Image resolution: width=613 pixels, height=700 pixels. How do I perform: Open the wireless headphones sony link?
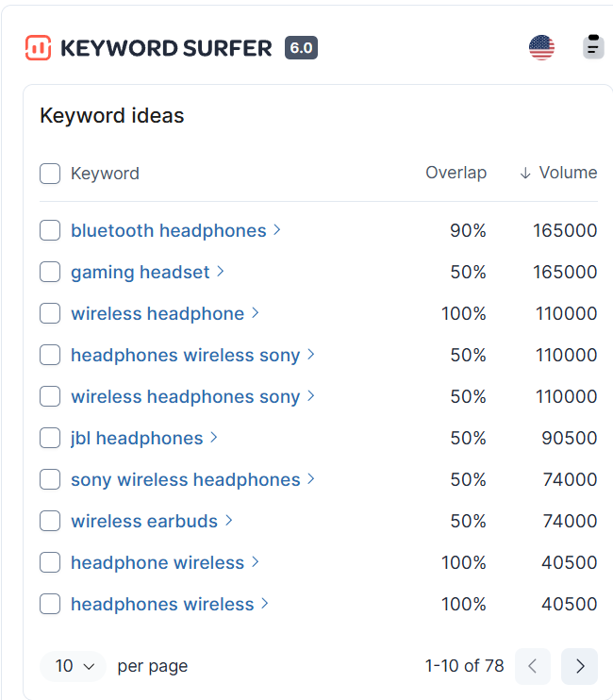[x=185, y=396]
